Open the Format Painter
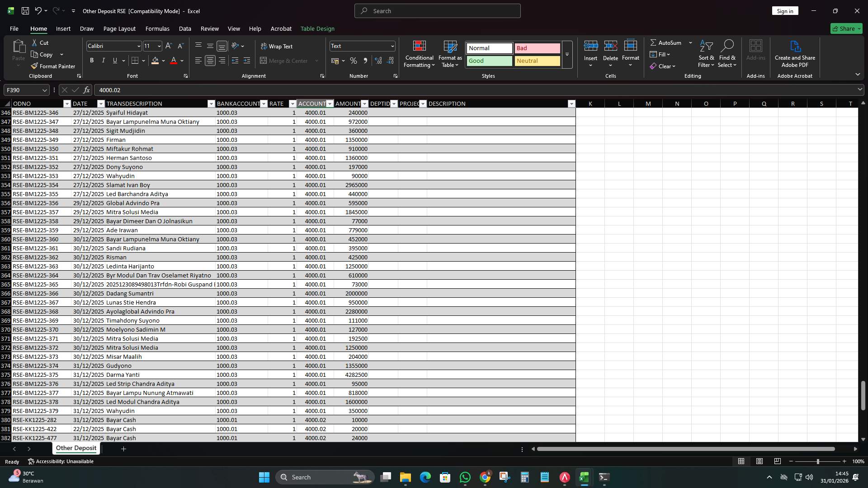The image size is (868, 488). [53, 66]
